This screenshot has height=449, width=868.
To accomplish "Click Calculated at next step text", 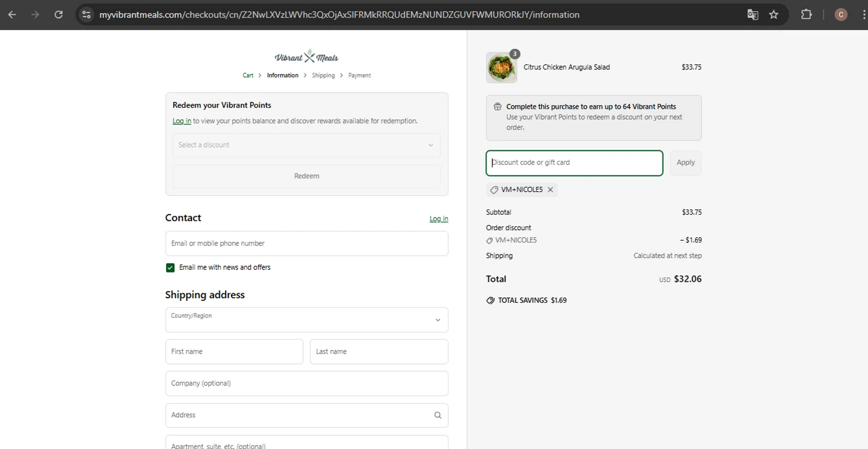I will 668,256.
